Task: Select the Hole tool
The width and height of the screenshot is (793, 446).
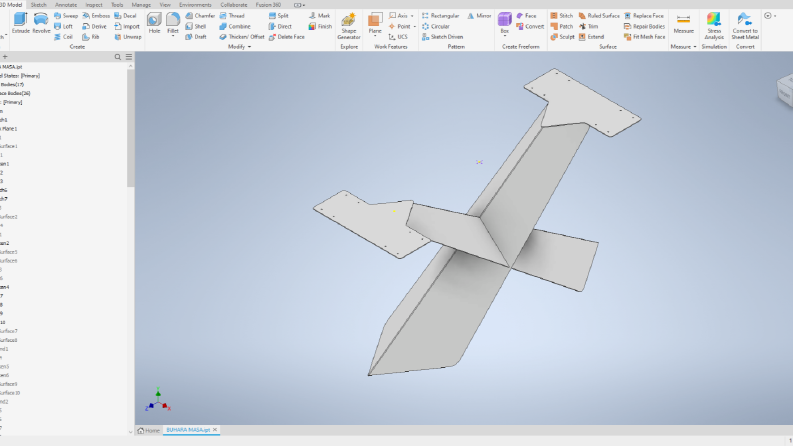Action: pyautogui.click(x=154, y=23)
